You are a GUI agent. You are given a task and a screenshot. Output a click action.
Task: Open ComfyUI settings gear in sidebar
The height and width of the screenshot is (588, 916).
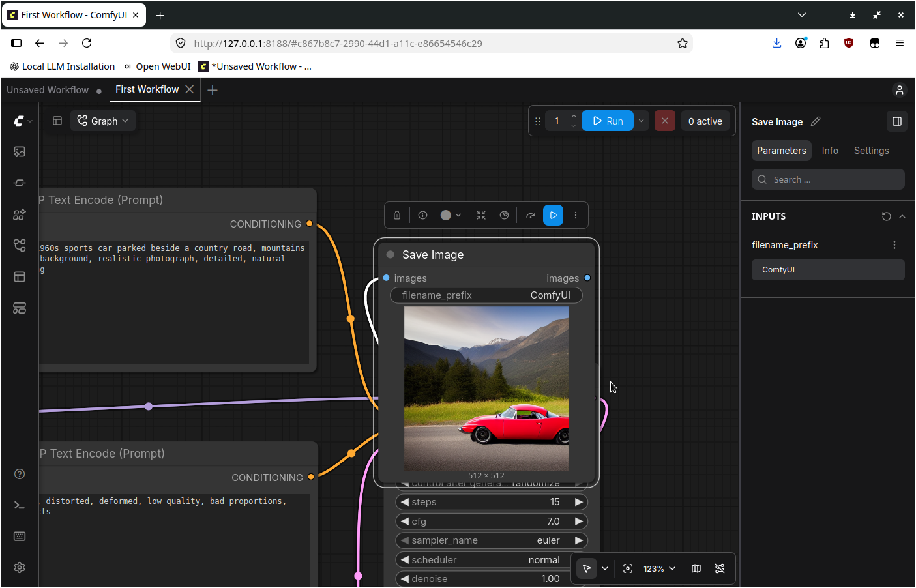click(20, 568)
